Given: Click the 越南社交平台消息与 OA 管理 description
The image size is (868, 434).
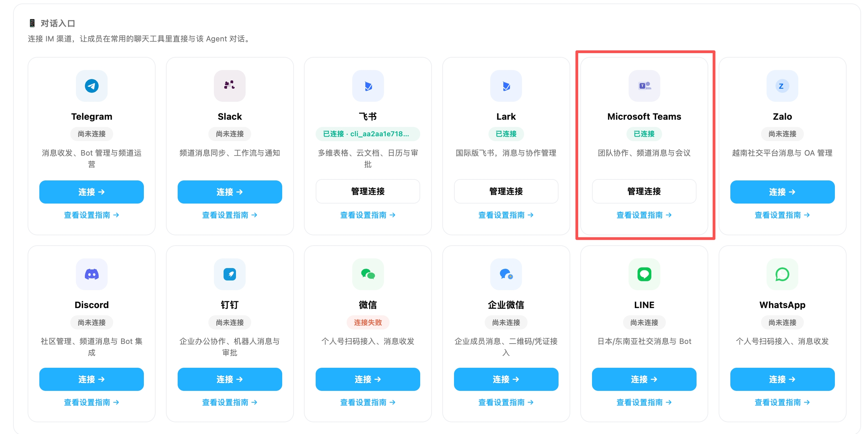Looking at the screenshot, I should [782, 153].
